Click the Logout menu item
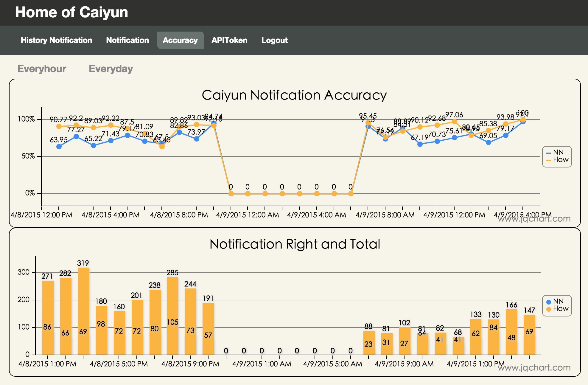The image size is (588, 385). [x=274, y=40]
